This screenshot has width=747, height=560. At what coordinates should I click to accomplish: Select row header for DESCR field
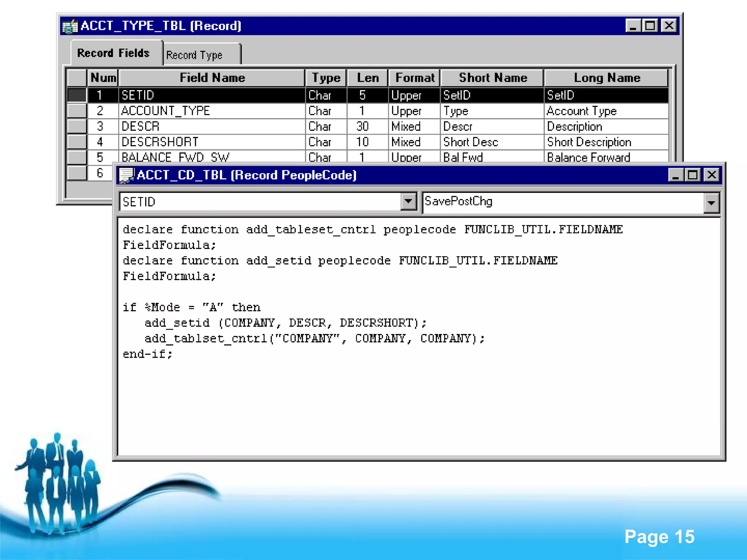[77, 127]
